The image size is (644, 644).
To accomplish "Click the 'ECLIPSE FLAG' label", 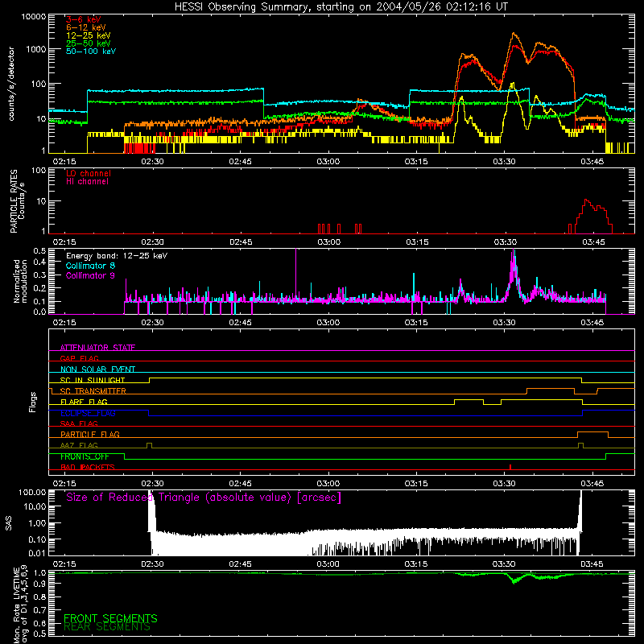I will coord(88,413).
